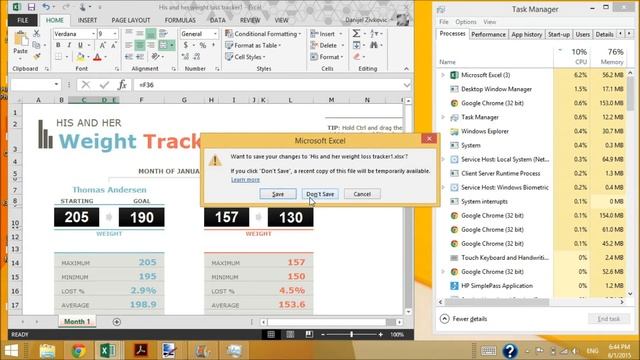Open Cell Styles dropdown
The width and height of the screenshot is (640, 360).
coord(246,57)
